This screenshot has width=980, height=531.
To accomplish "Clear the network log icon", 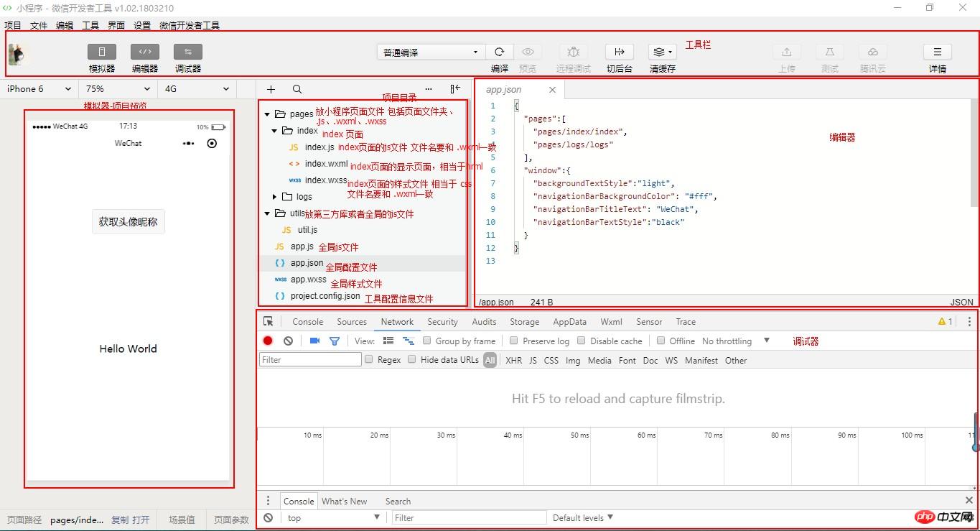I will coord(288,341).
